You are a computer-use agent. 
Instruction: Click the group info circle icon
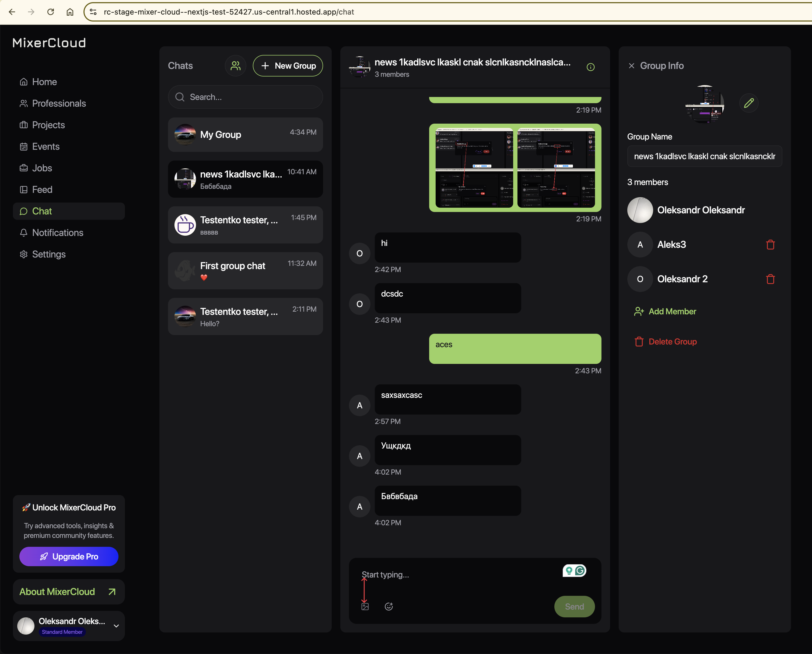590,67
